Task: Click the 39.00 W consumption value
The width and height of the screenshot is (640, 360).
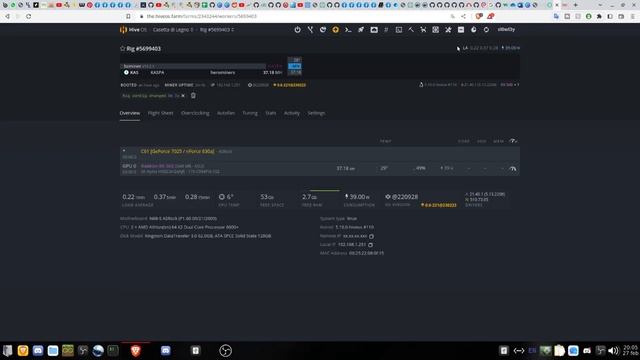Action: point(357,197)
